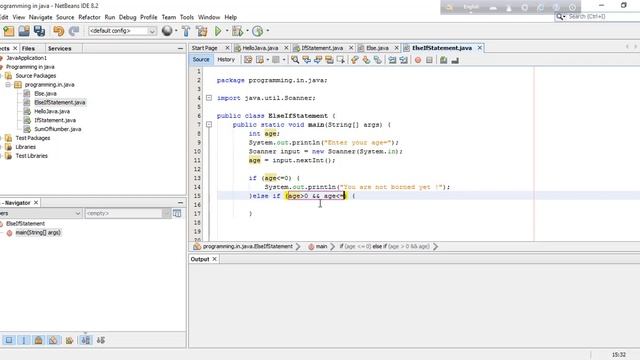Open the default config combo box
The image size is (640, 360).
(122, 31)
